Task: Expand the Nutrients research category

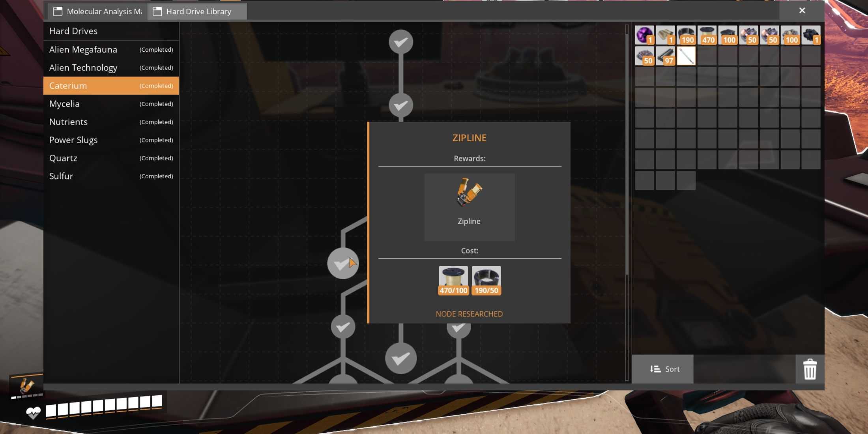Action: pos(68,121)
